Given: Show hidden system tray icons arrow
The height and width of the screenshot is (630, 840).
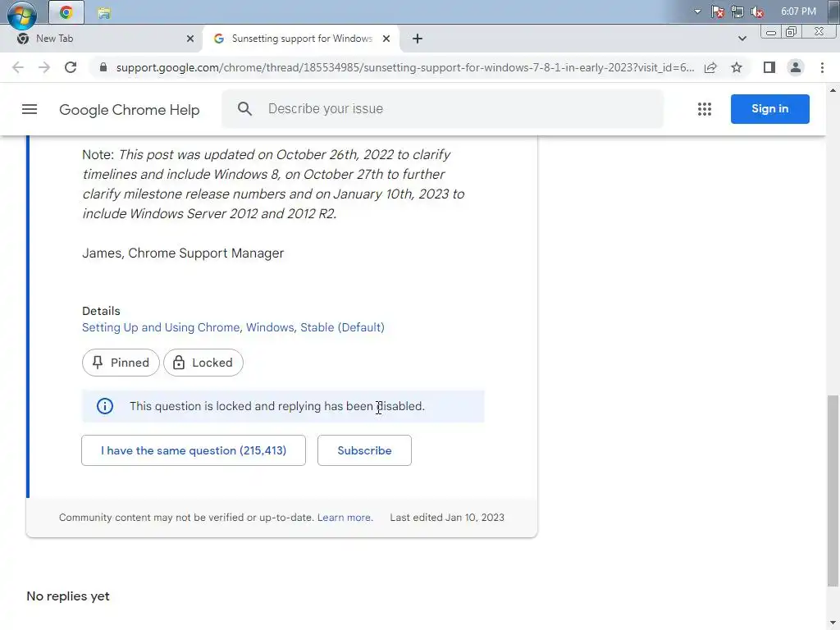Looking at the screenshot, I should click(x=697, y=11).
